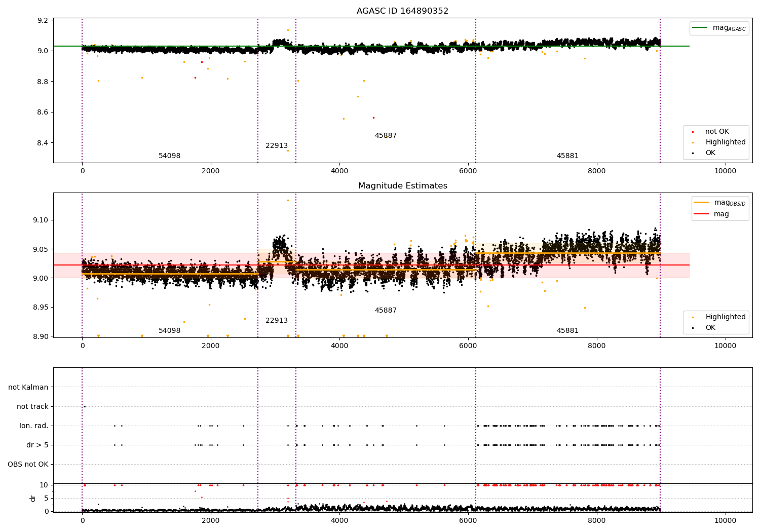The height and width of the screenshot is (532, 760).
Task: Click obsid label 45887 in the top plot
Action: point(386,135)
